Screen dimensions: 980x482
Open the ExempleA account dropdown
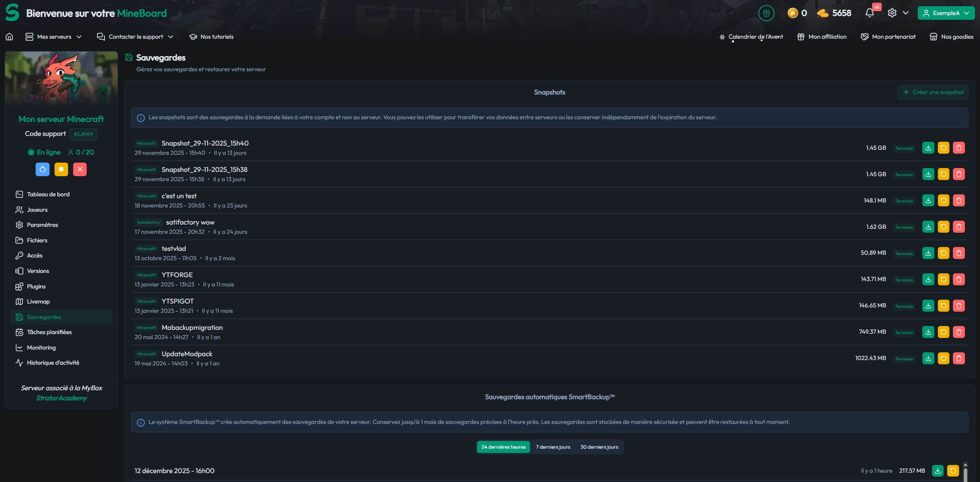click(x=946, y=13)
